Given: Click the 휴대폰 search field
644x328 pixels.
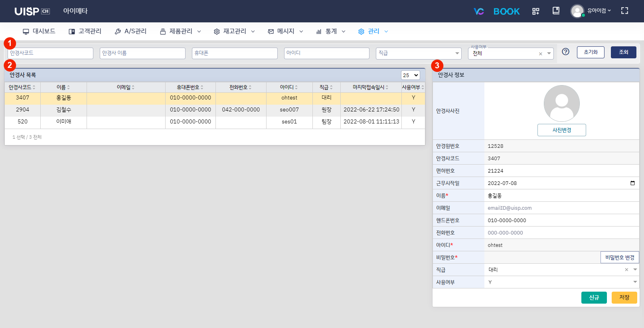Looking at the screenshot, I should [235, 53].
